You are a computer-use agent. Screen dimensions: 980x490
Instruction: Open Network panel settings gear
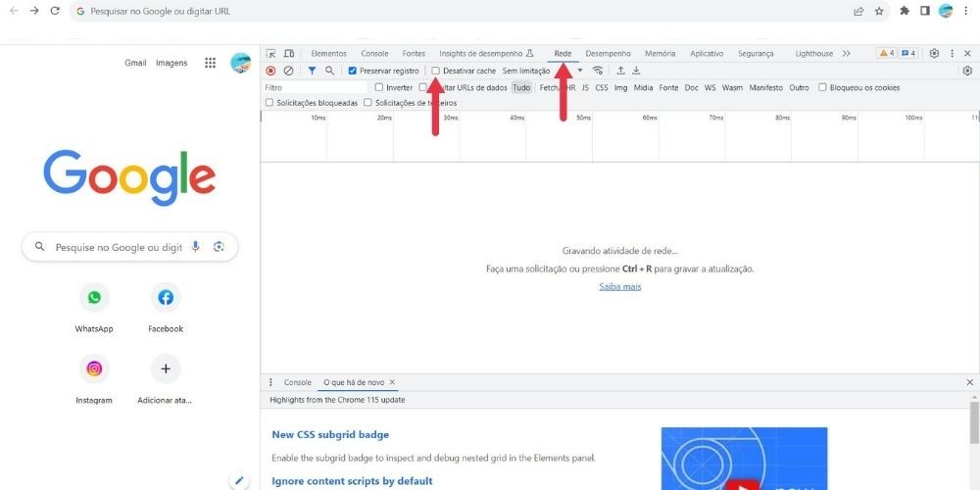pos(967,71)
